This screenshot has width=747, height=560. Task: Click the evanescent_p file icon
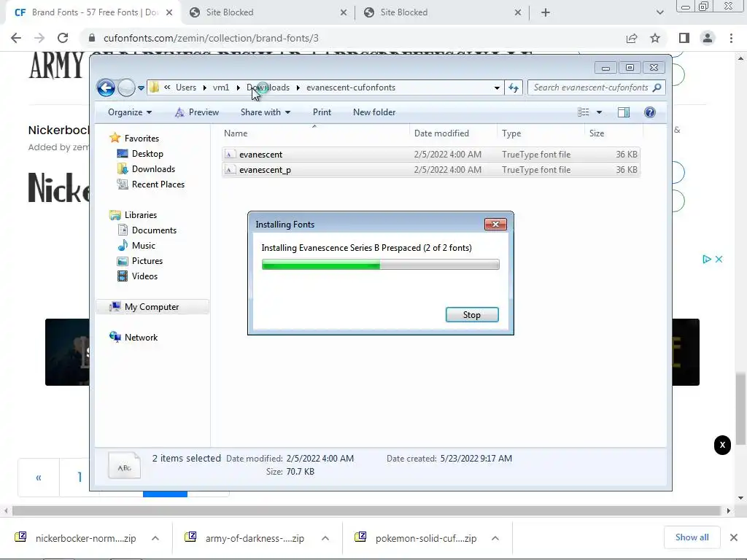pyautogui.click(x=230, y=169)
